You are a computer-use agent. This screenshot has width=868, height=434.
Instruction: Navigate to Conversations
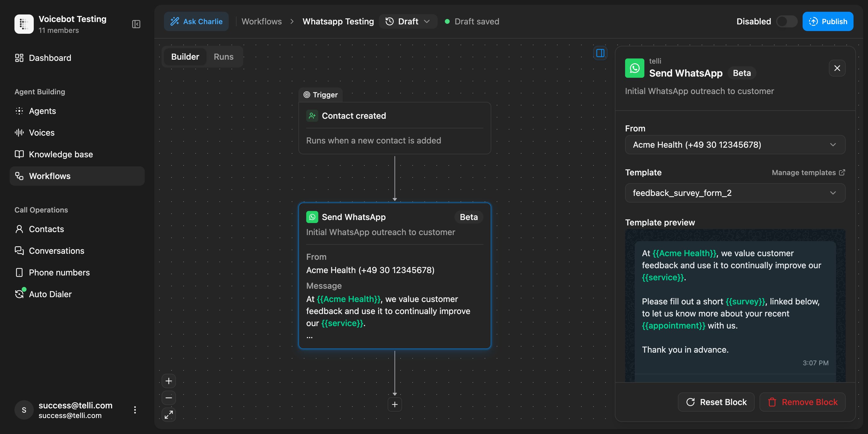click(x=77, y=251)
